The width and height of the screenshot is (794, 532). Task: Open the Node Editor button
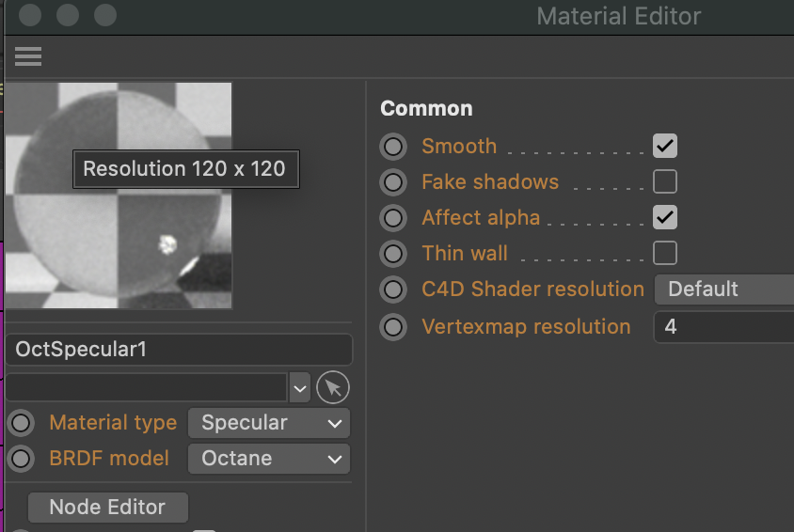(107, 508)
